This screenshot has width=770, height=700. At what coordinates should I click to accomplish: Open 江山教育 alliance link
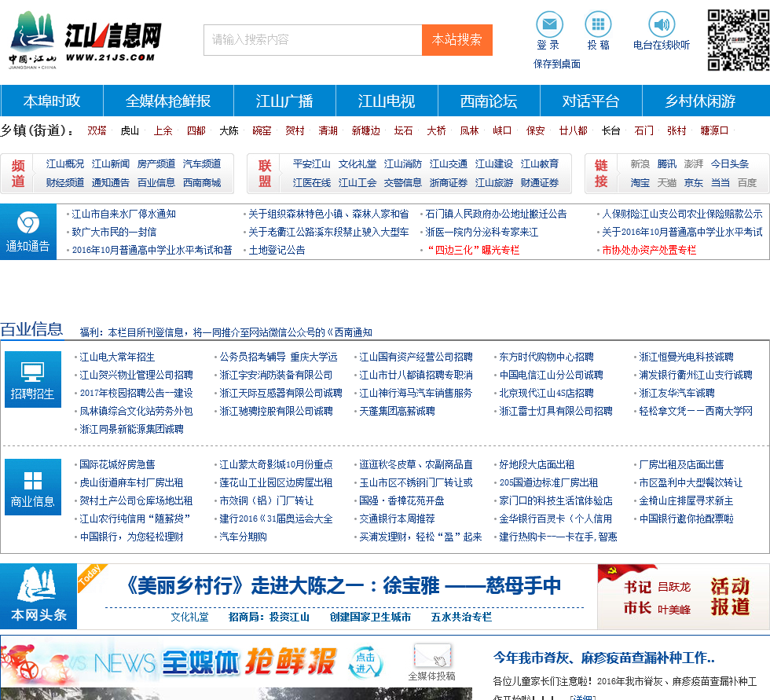[540, 164]
